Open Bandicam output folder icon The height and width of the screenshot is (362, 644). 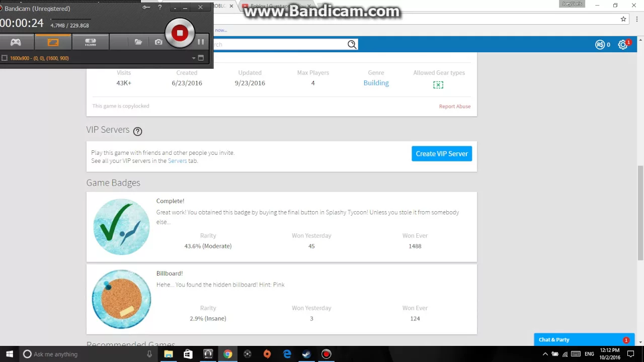(x=138, y=42)
